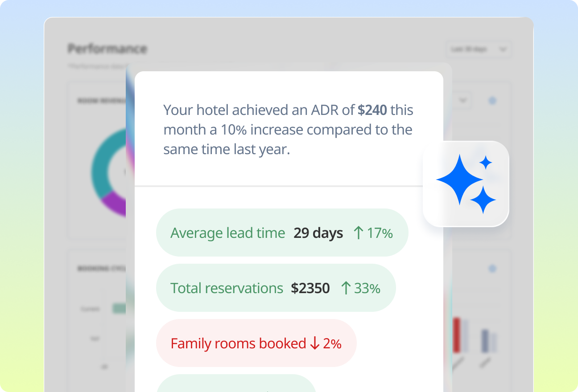Viewport: 578px width, 392px height.
Task: Click the blue AI sparkle icon
Action: click(466, 184)
